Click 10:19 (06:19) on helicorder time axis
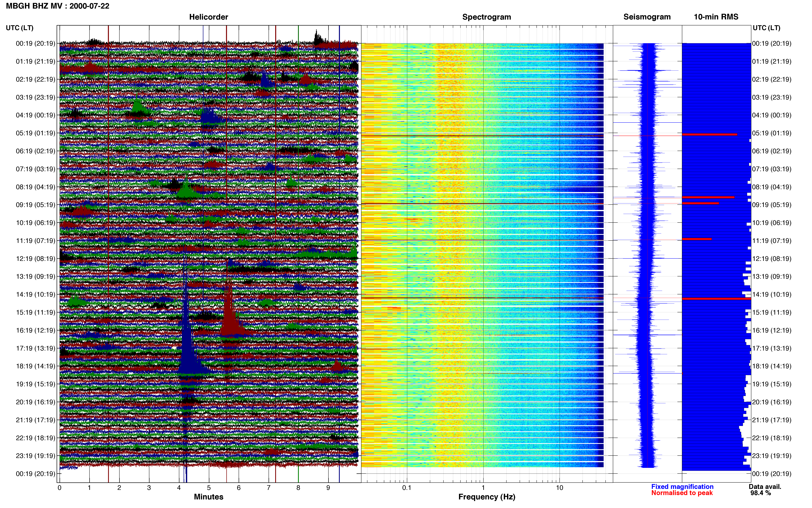This screenshot has height=508, width=812. point(35,223)
